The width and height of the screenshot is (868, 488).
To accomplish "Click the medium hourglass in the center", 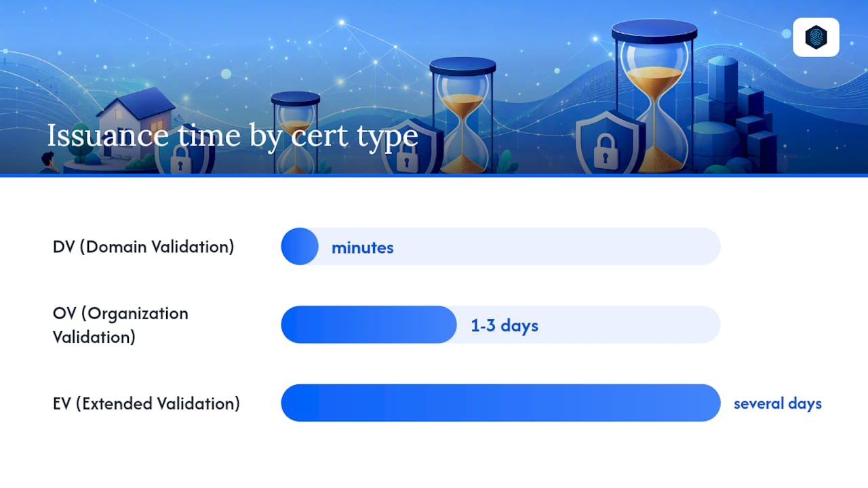I will tap(463, 115).
